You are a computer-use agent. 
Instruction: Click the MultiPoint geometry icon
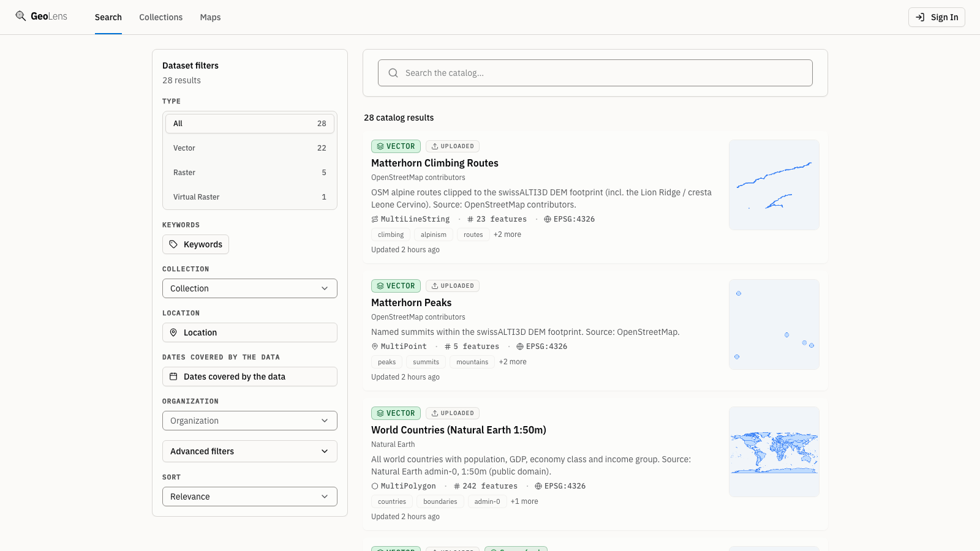pyautogui.click(x=375, y=347)
